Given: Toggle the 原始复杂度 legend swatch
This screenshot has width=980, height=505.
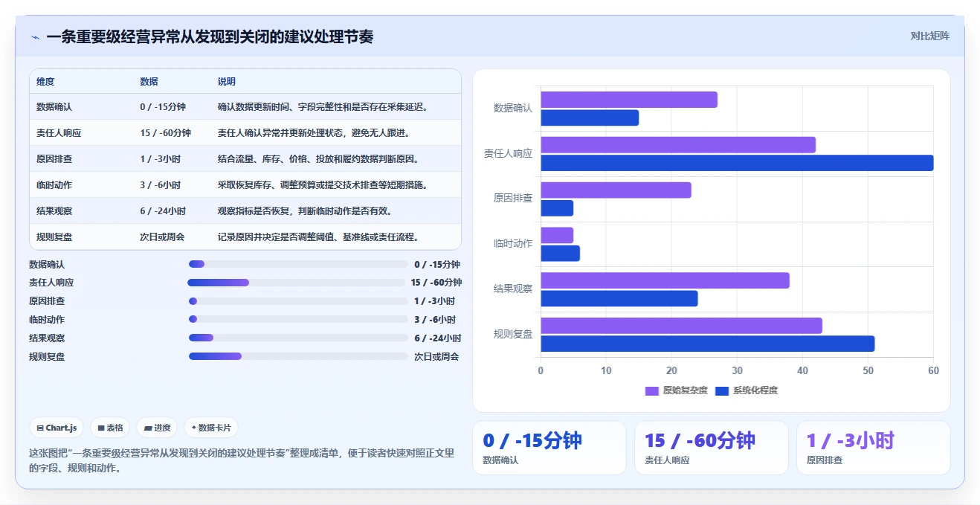Looking at the screenshot, I should tap(652, 390).
